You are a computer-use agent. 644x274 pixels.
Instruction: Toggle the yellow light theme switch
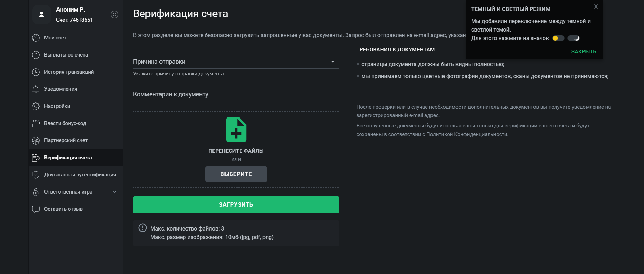pos(558,38)
